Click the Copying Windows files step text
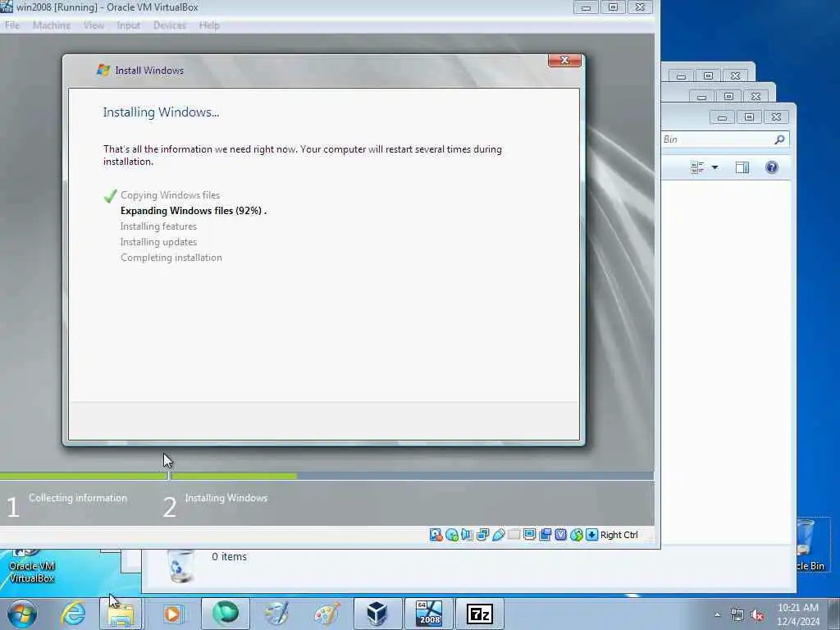 pos(170,195)
